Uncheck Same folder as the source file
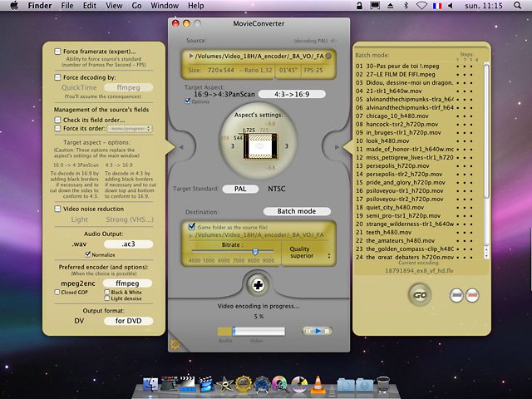Screen dimensions: 532x399 pos(192,226)
